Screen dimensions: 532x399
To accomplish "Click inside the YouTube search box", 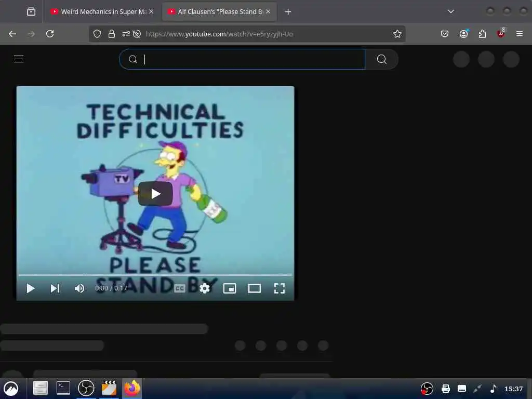I will pyautogui.click(x=242, y=59).
